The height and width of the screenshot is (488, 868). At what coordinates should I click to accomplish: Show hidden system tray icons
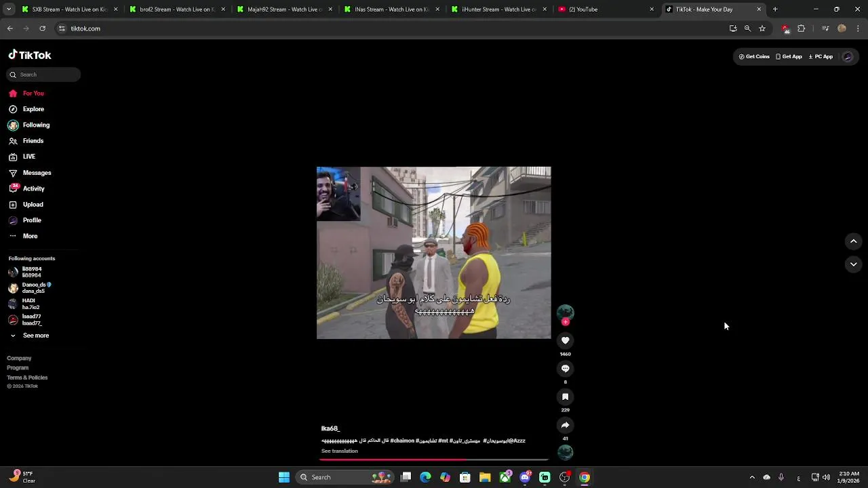[752, 477]
